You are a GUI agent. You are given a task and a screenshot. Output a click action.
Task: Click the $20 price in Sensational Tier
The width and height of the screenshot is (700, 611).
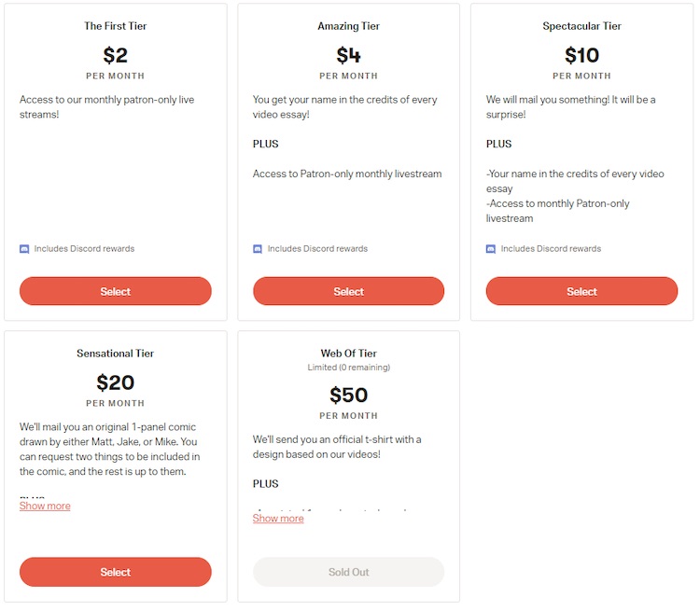coord(116,382)
